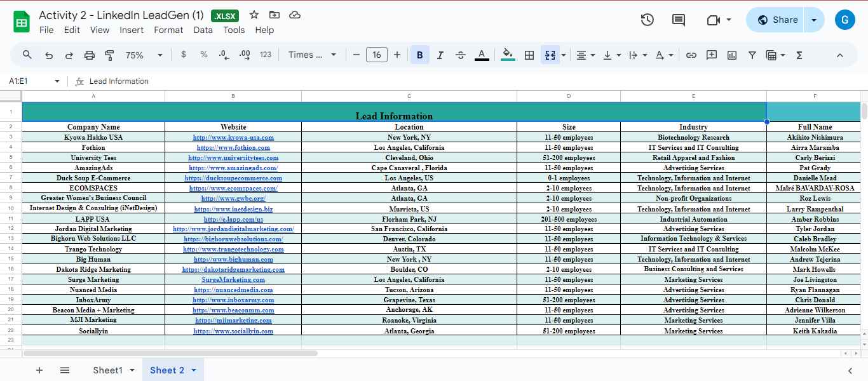Open the Insert menu
The image size is (868, 381).
tap(132, 30)
